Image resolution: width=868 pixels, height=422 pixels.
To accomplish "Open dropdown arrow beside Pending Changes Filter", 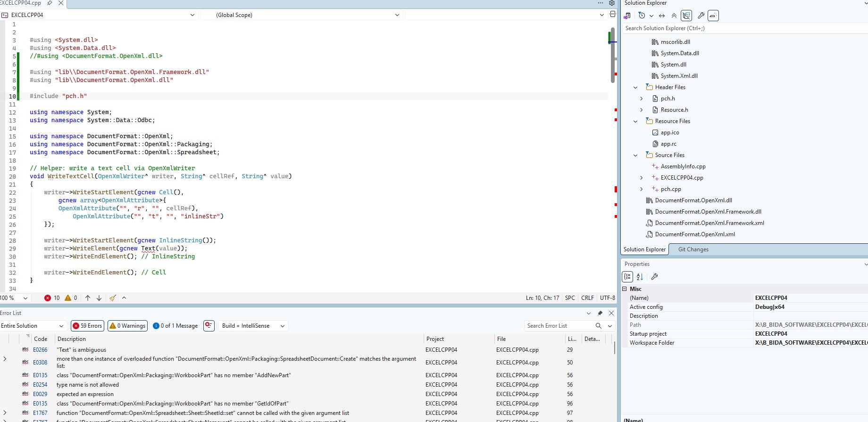I will pyautogui.click(x=651, y=16).
